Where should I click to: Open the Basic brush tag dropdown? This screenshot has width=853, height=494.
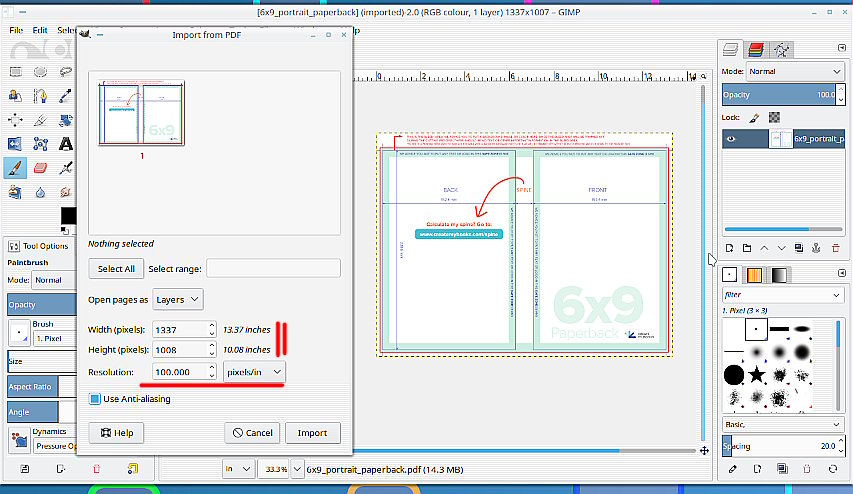782,424
